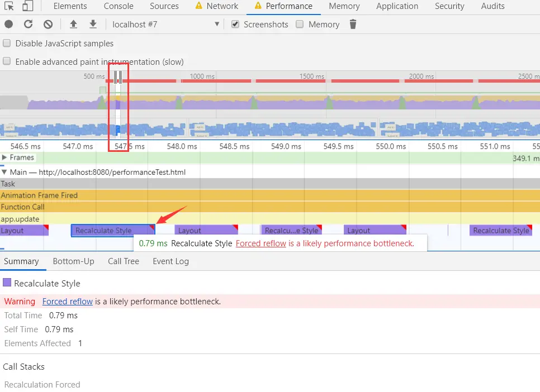
Task: Enable the Memory checkbox in toolbar
Action: pos(300,24)
